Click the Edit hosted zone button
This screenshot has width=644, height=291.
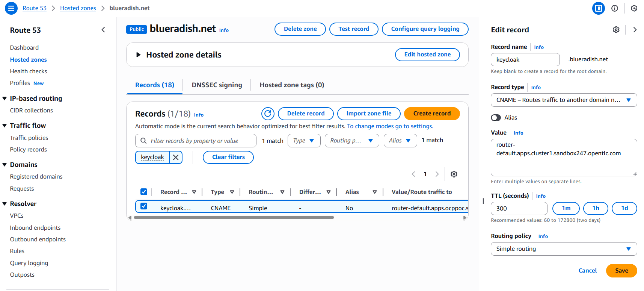coord(427,55)
